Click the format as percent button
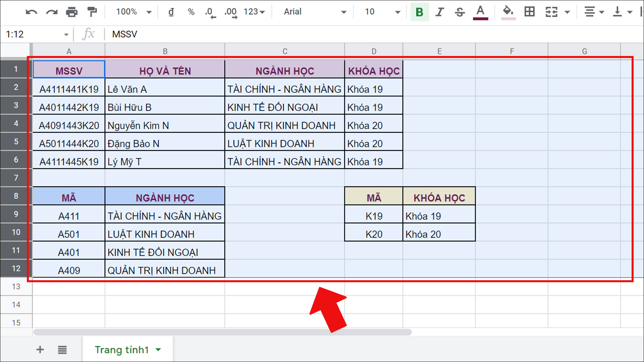This screenshot has width=644, height=362. click(191, 12)
